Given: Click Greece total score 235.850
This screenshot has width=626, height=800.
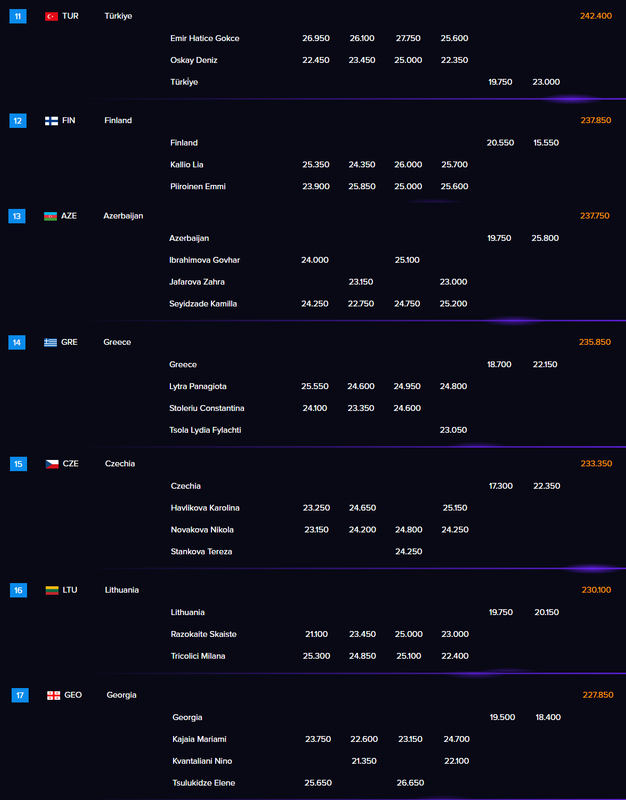Looking at the screenshot, I should click(595, 342).
